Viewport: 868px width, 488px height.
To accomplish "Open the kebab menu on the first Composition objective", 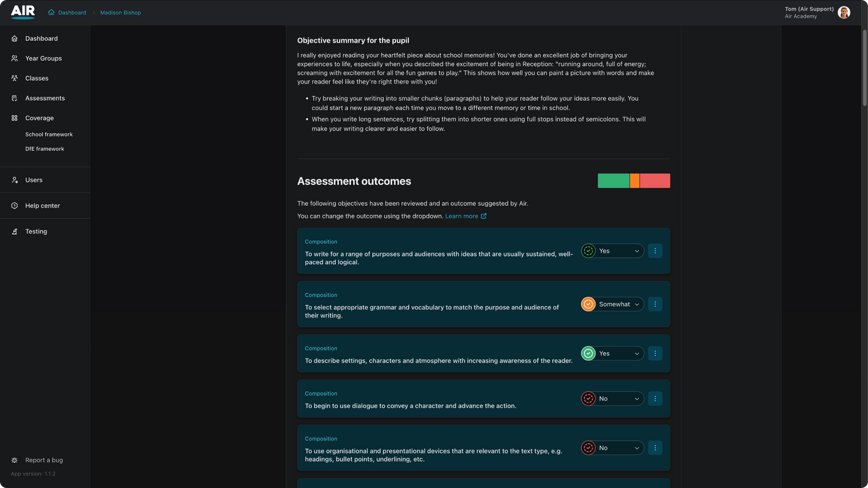I will tap(655, 250).
